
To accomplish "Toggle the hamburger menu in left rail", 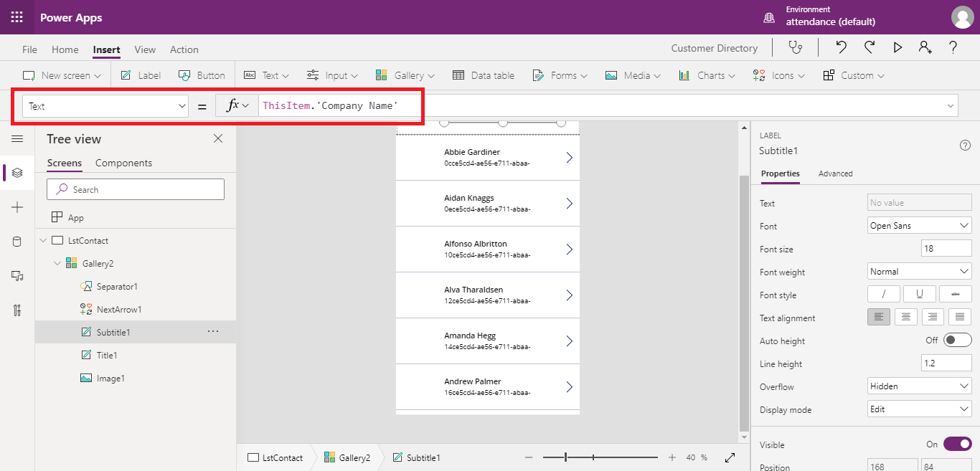I will [17, 138].
